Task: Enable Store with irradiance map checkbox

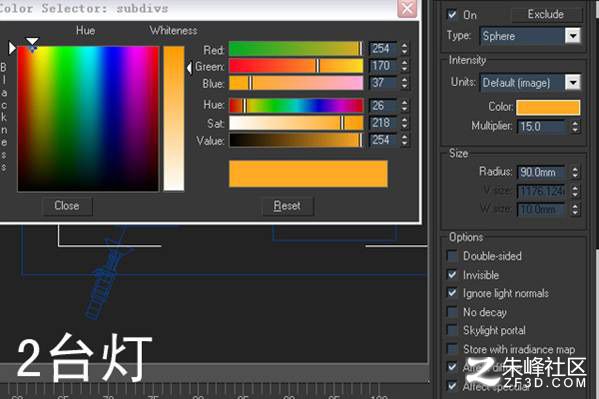Action: [452, 349]
